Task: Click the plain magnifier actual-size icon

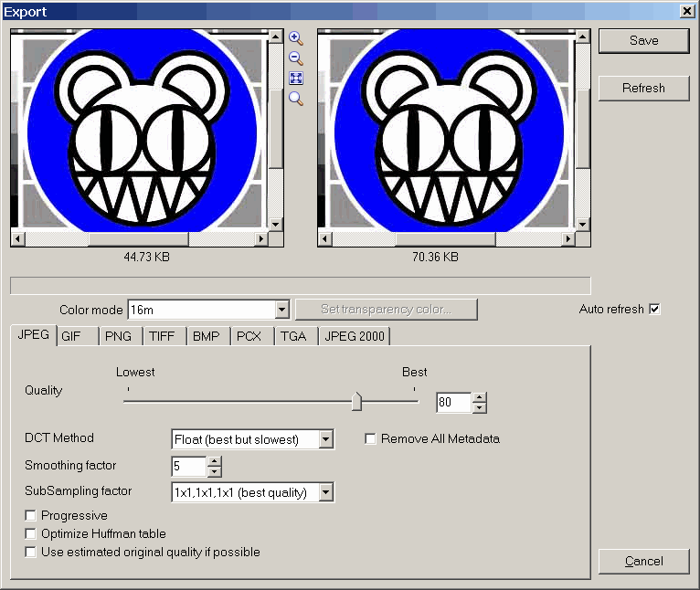Action: click(x=295, y=99)
